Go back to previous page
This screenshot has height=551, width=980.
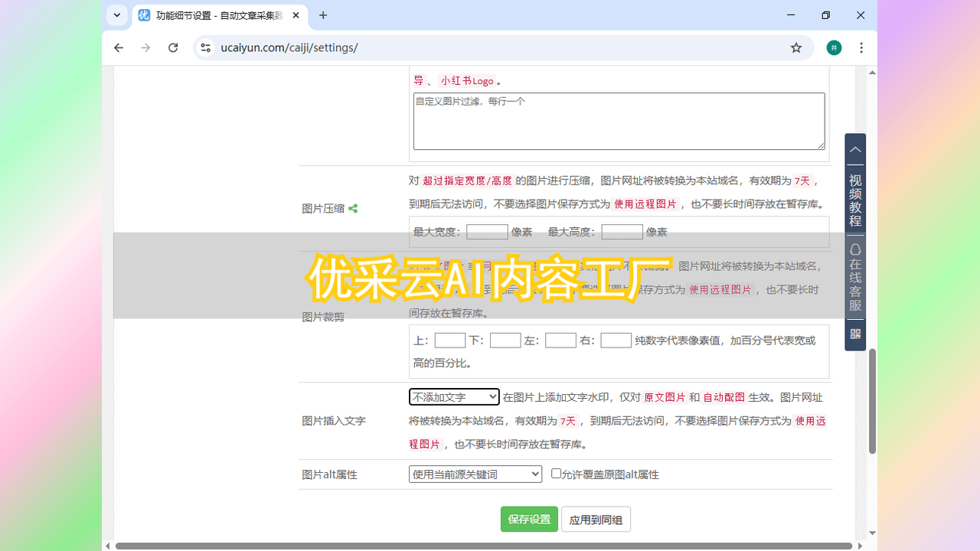point(119,47)
